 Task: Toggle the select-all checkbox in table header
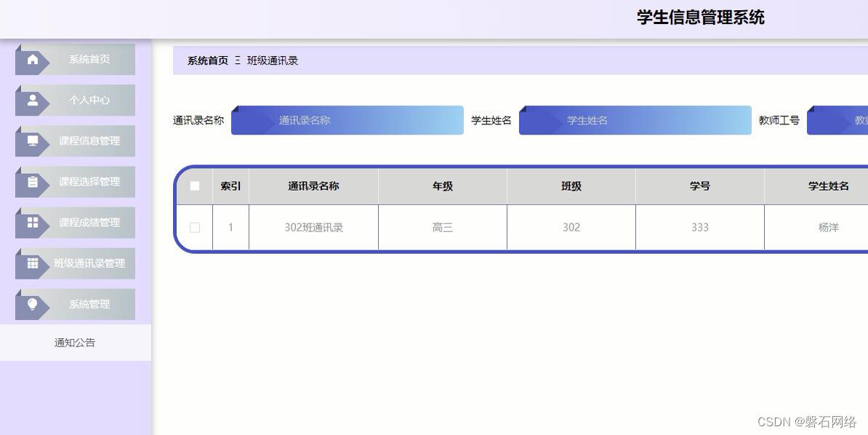(x=194, y=186)
